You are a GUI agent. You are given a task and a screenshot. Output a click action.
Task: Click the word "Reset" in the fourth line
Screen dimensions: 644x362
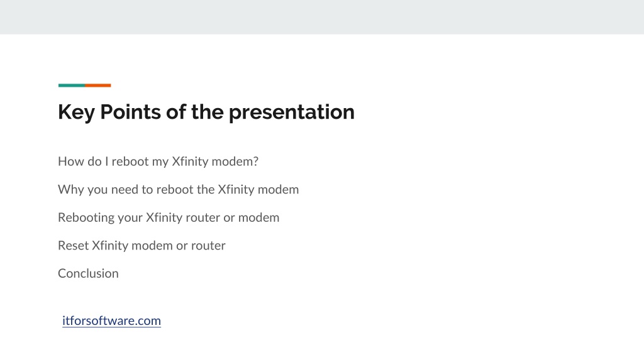74,246
